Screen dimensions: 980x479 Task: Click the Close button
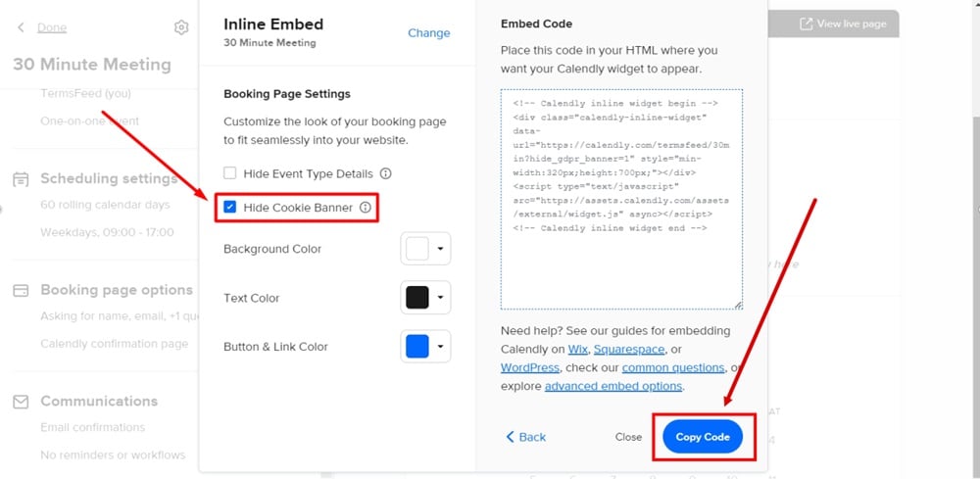tap(628, 437)
